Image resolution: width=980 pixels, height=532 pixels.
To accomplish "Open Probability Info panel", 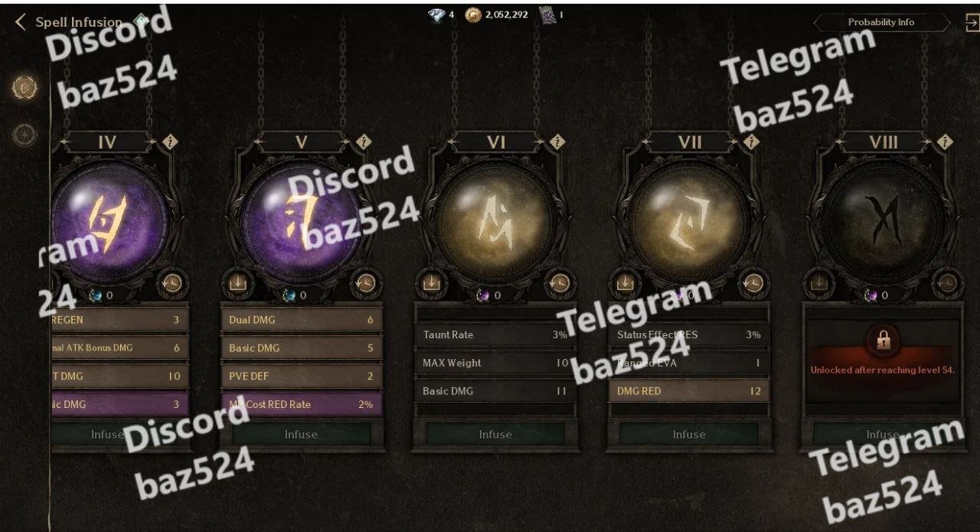I will pos(881,22).
